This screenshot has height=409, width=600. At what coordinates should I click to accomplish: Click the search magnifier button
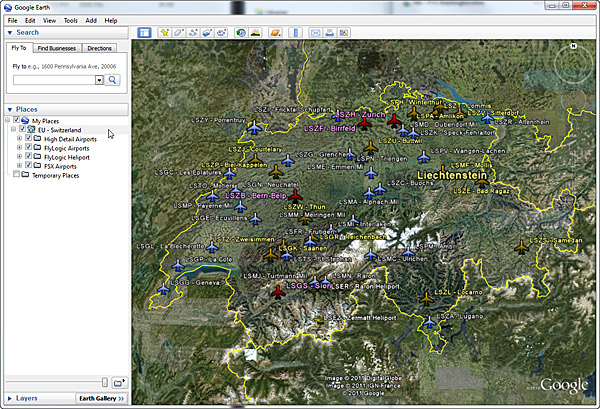point(113,79)
